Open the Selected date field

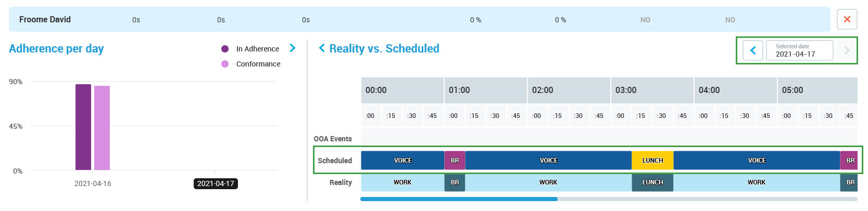(799, 50)
